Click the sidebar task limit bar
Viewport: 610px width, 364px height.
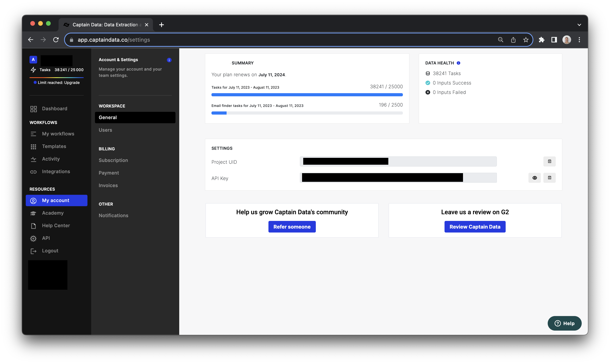pyautogui.click(x=56, y=77)
